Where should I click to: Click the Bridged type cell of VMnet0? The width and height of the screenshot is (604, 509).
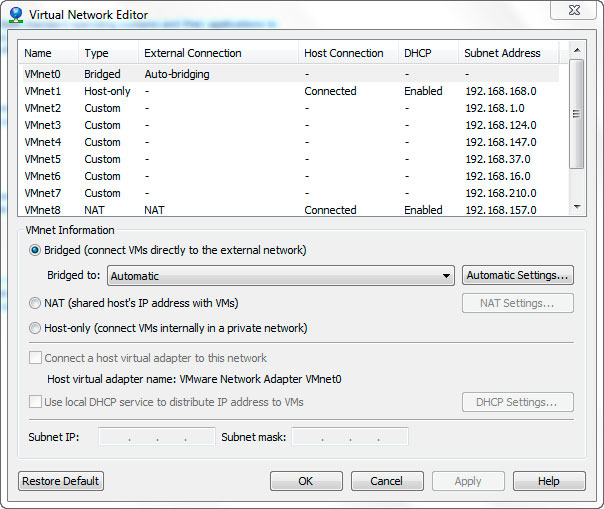click(102, 74)
